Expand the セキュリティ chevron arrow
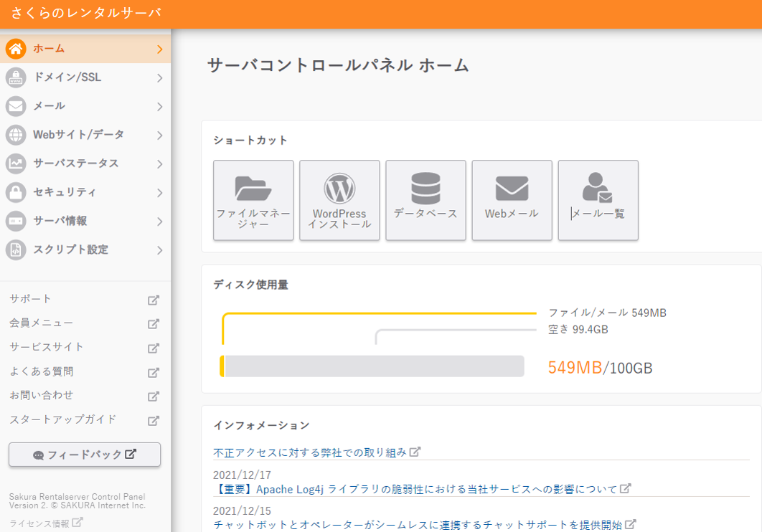Image resolution: width=762 pixels, height=532 pixels. point(160,193)
